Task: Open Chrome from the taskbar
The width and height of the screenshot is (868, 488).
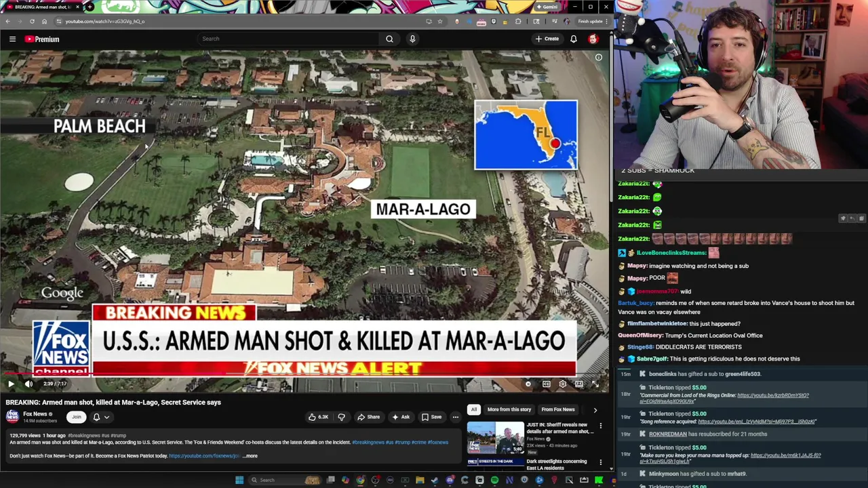Action: [x=360, y=480]
